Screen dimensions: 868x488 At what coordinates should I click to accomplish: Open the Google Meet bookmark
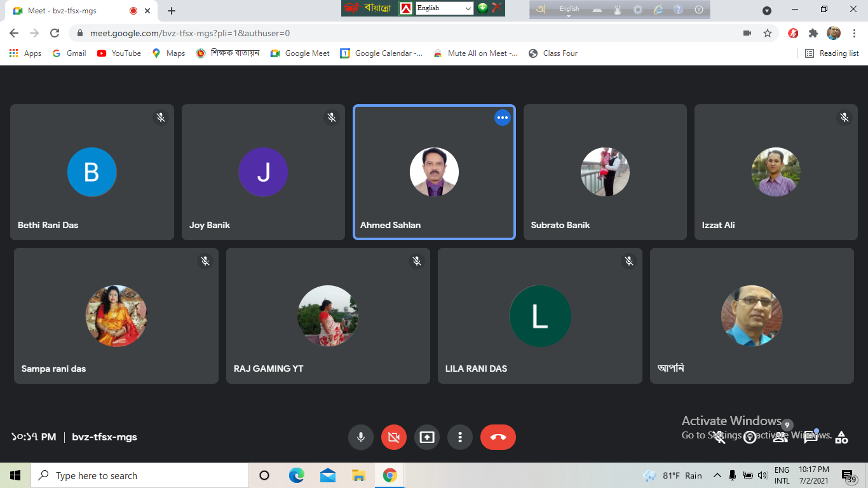(x=300, y=53)
